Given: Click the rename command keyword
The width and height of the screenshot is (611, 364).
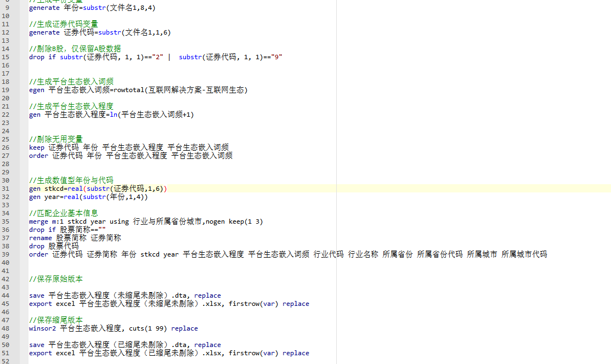Looking at the screenshot, I should point(41,238).
